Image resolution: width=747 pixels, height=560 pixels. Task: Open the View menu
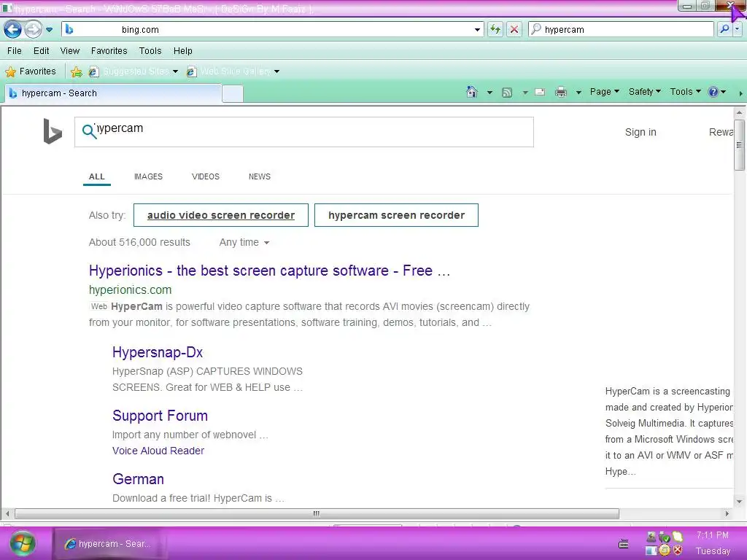(69, 50)
